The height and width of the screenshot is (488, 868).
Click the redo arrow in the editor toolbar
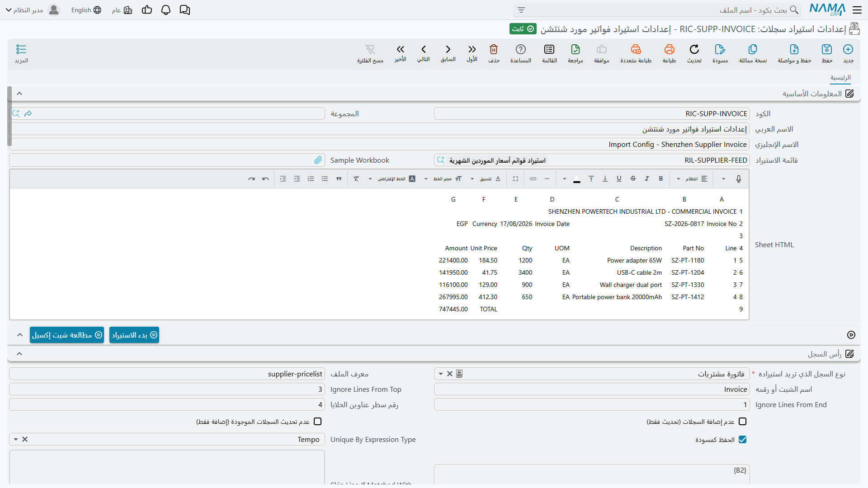(251, 179)
